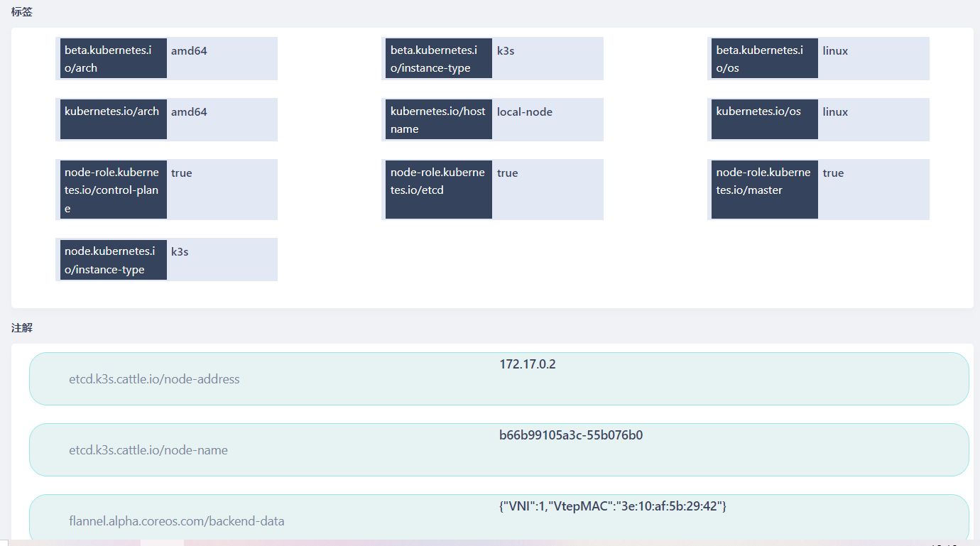Click the beta.kubernetes.io/arch label key

point(113,59)
